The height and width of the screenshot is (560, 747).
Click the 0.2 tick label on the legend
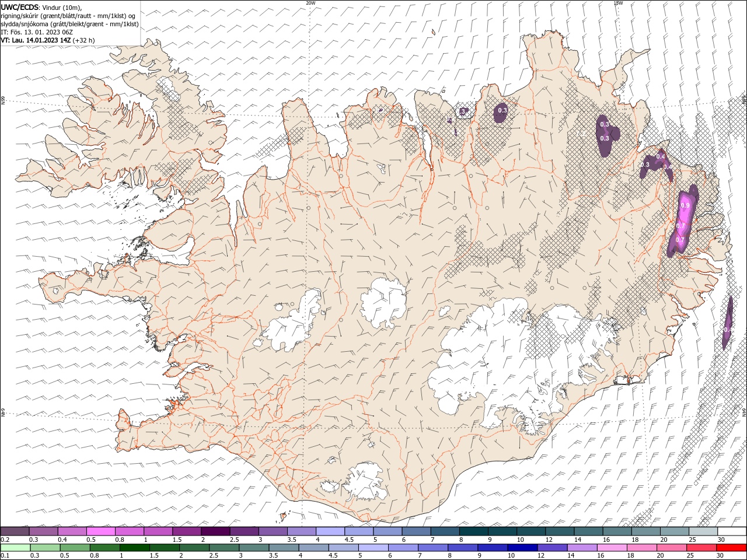[x=5, y=540]
